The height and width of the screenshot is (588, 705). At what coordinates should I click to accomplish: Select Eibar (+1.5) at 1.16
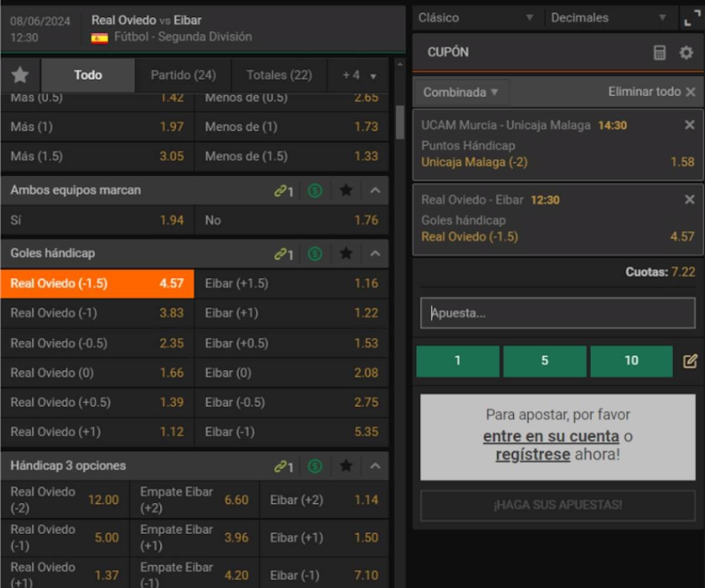coord(292,284)
